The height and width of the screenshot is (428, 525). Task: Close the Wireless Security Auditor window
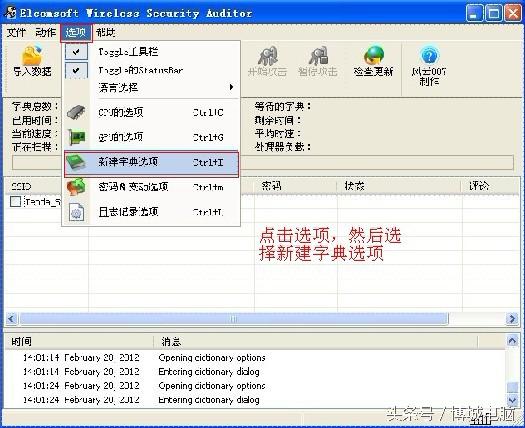(x=513, y=13)
